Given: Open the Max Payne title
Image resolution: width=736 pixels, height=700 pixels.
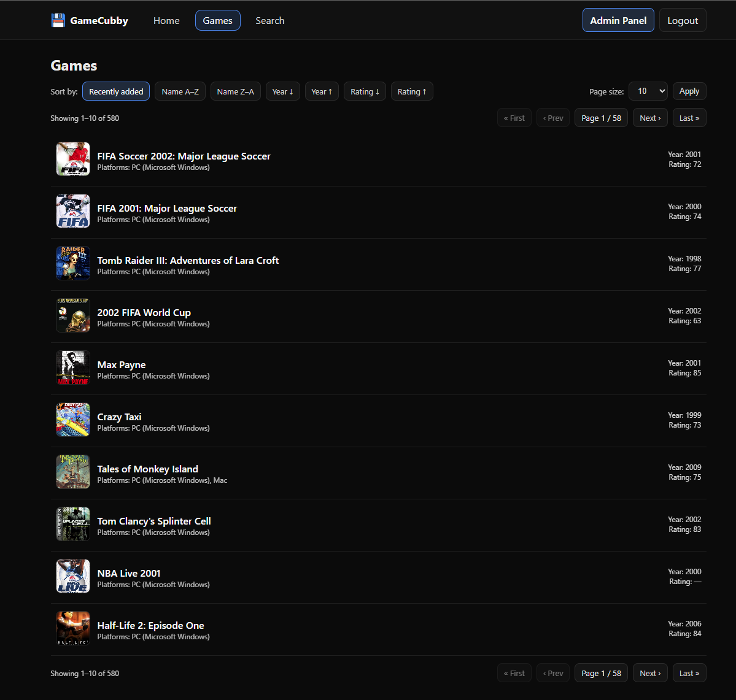Looking at the screenshot, I should 121,364.
